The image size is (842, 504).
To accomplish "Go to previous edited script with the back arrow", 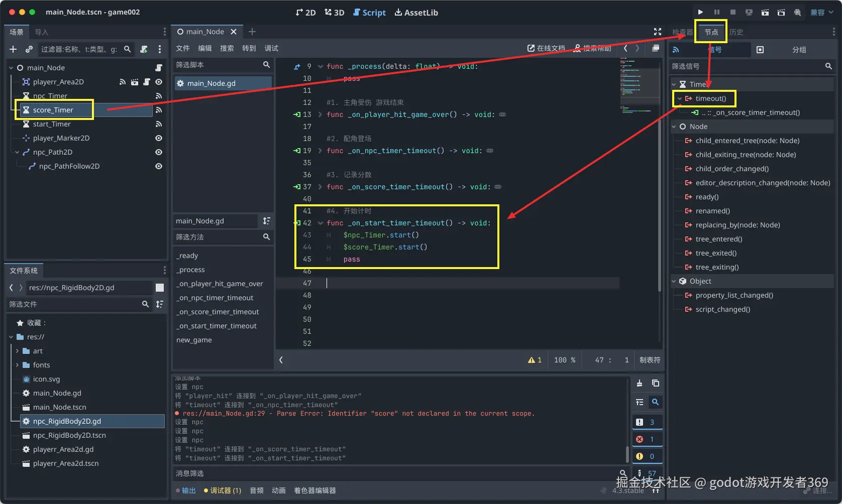I will tap(625, 48).
